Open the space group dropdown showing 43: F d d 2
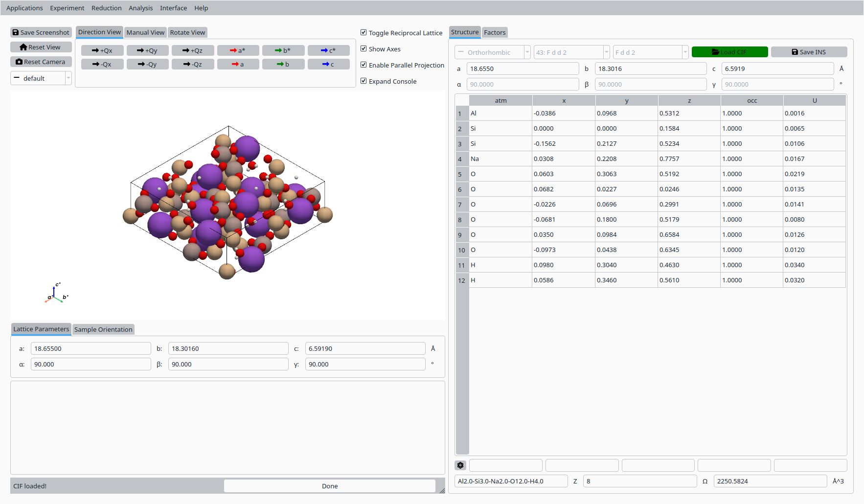The width and height of the screenshot is (864, 504). 607,52
